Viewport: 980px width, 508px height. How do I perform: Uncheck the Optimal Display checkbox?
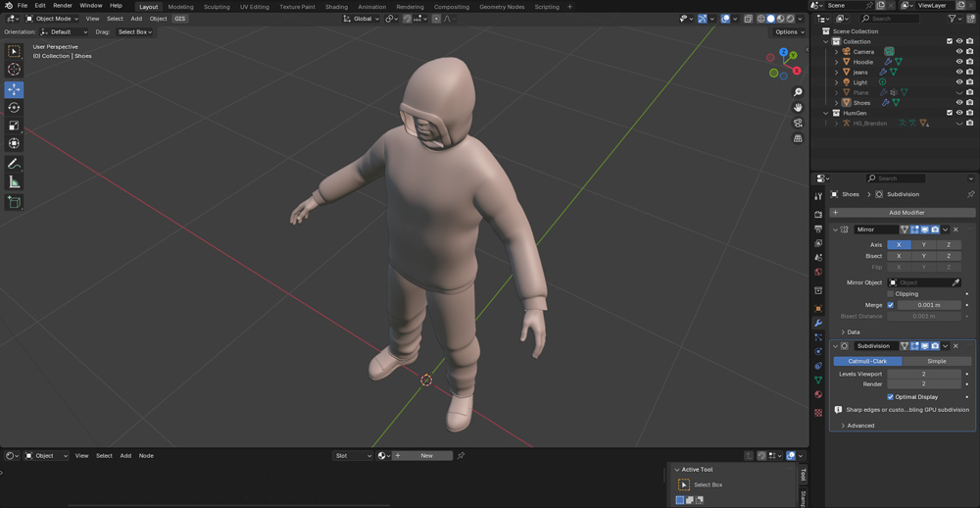coord(890,397)
